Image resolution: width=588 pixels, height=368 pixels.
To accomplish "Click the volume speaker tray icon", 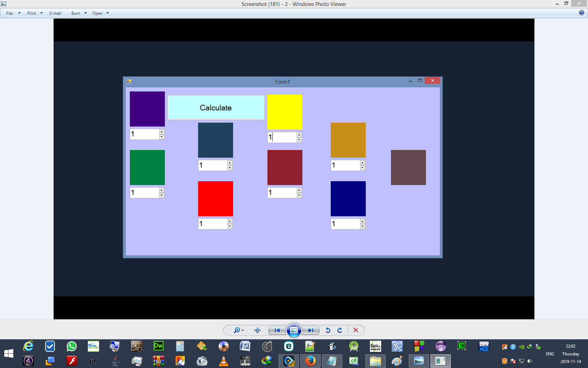I will tap(530, 361).
